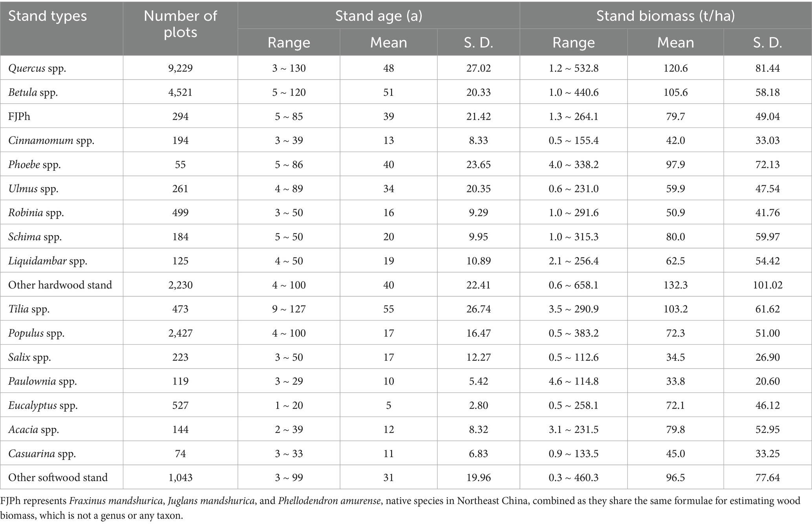
Task: Select the FJPh row label
Action: tap(19, 117)
